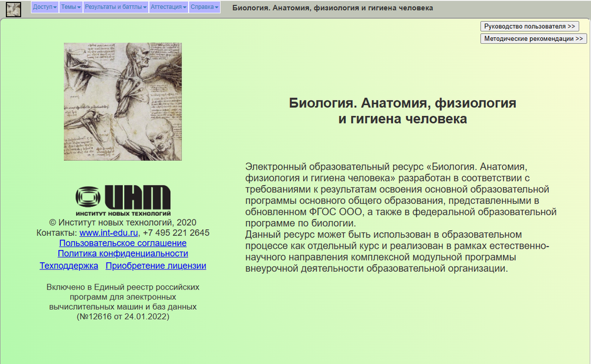Click Руководство пользователя button
The image size is (591, 364).
tap(530, 27)
